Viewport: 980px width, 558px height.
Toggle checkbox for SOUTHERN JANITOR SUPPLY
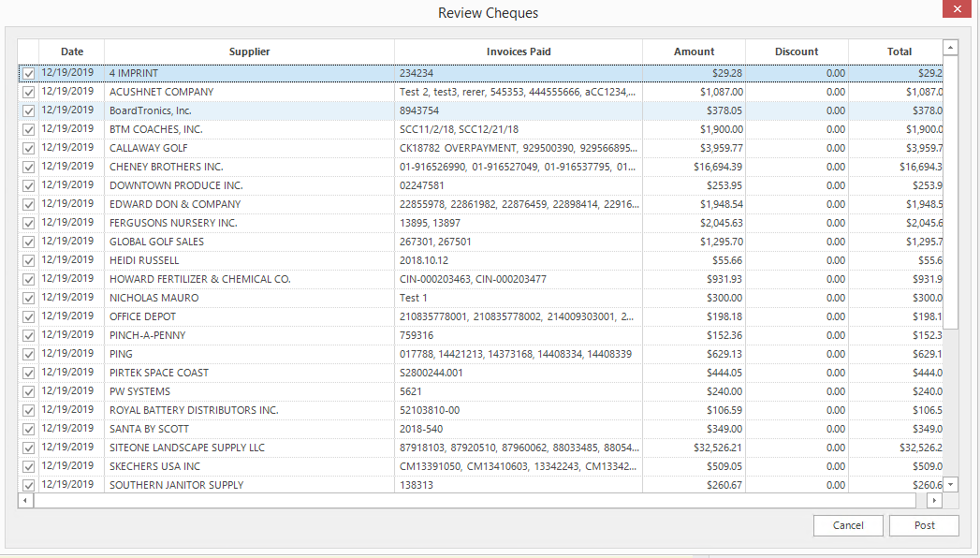[x=28, y=485]
